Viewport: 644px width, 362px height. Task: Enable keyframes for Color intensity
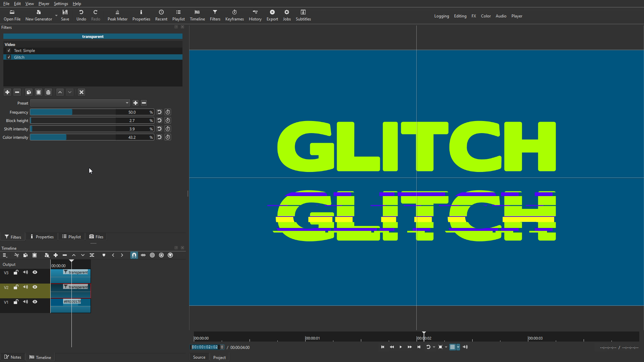pos(168,137)
